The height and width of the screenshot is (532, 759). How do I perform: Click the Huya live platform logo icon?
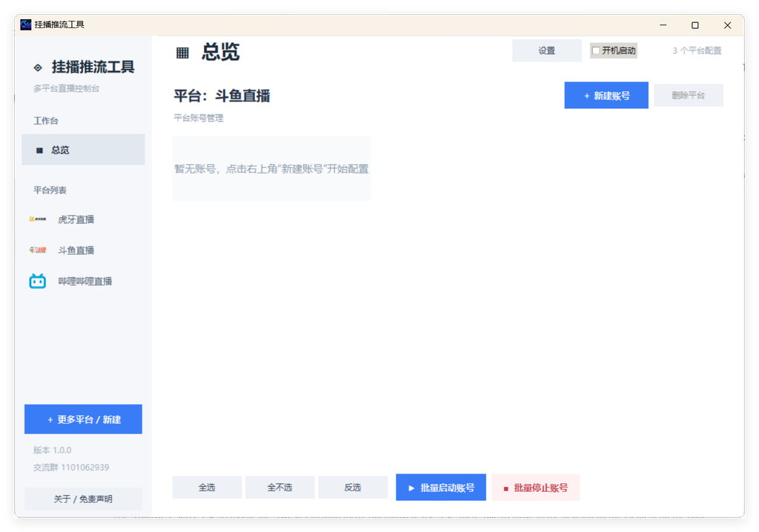37,219
